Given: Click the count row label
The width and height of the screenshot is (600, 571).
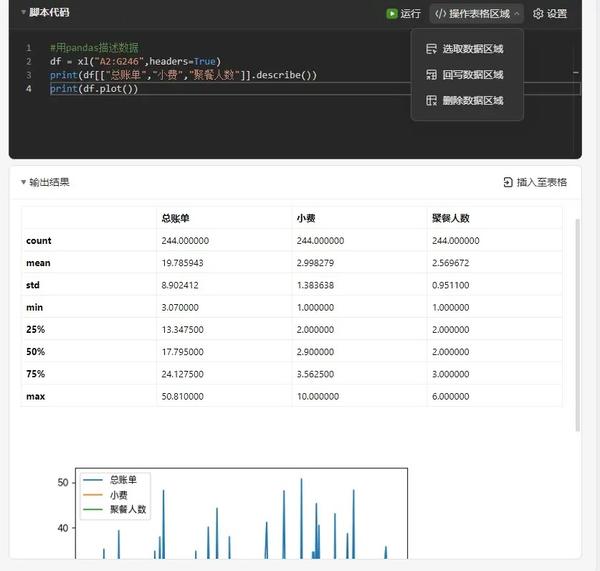Looking at the screenshot, I should click(x=39, y=241).
